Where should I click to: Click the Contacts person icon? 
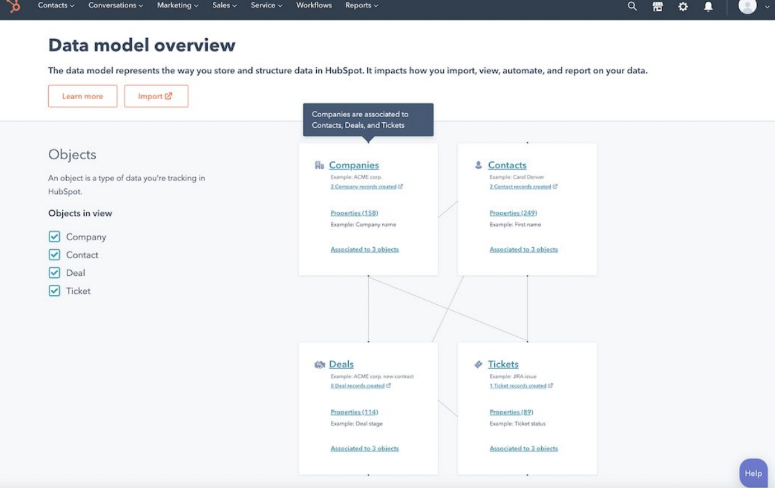pos(478,165)
